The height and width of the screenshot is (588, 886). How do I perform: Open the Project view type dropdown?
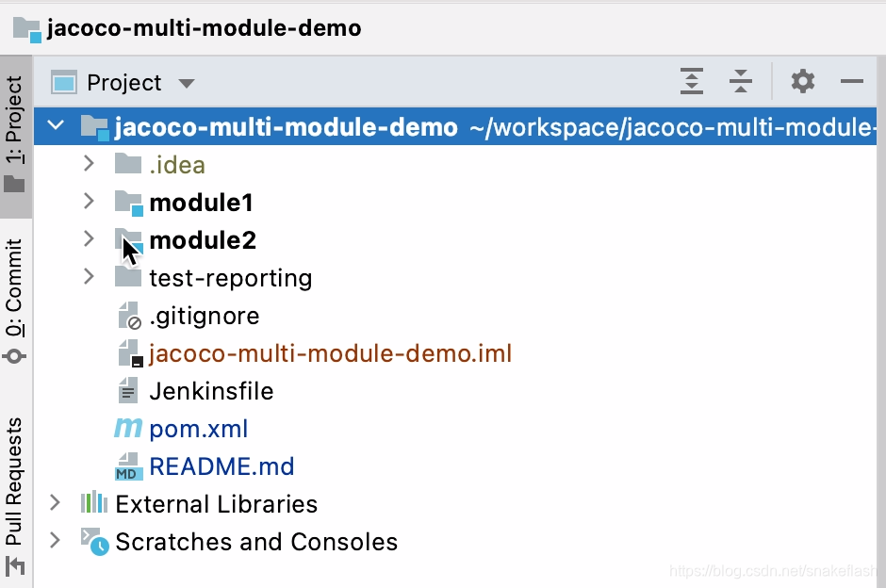pos(187,84)
